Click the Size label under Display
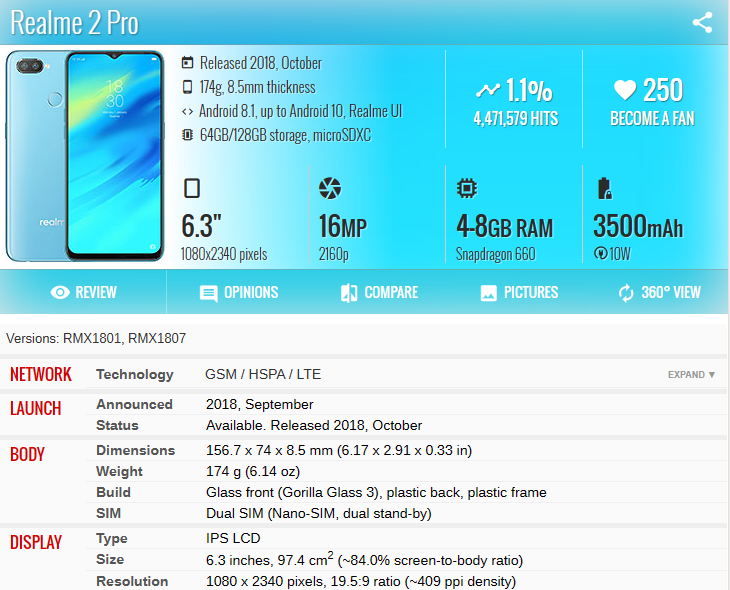The width and height of the screenshot is (730, 590). (110, 559)
